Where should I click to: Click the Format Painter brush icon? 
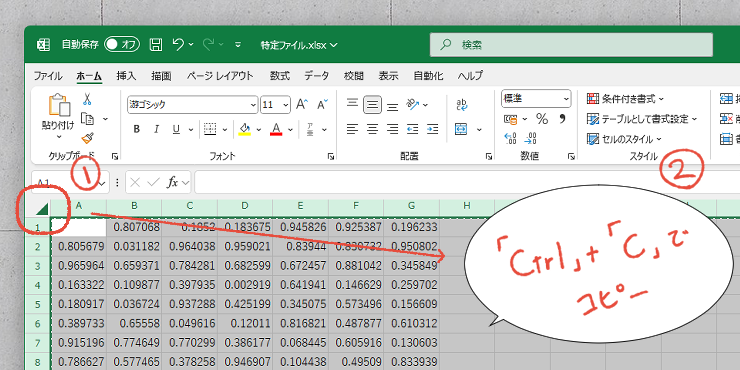[x=87, y=138]
